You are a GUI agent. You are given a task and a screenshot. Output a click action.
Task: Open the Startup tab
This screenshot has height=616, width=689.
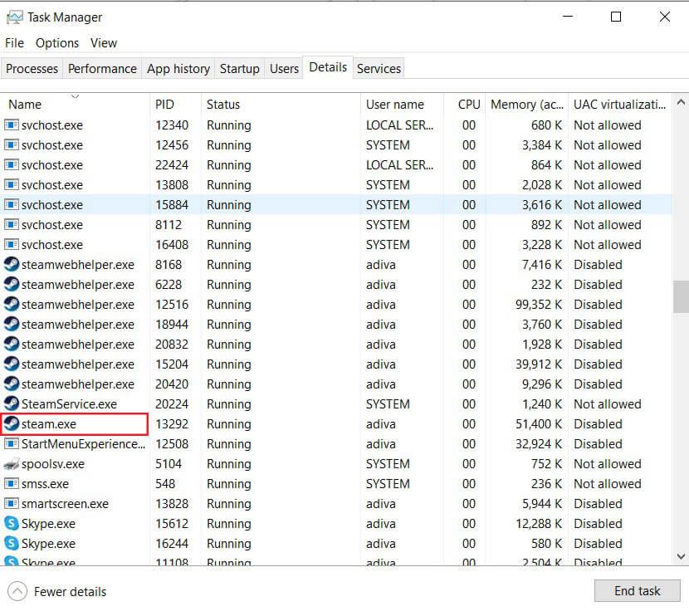click(x=239, y=69)
